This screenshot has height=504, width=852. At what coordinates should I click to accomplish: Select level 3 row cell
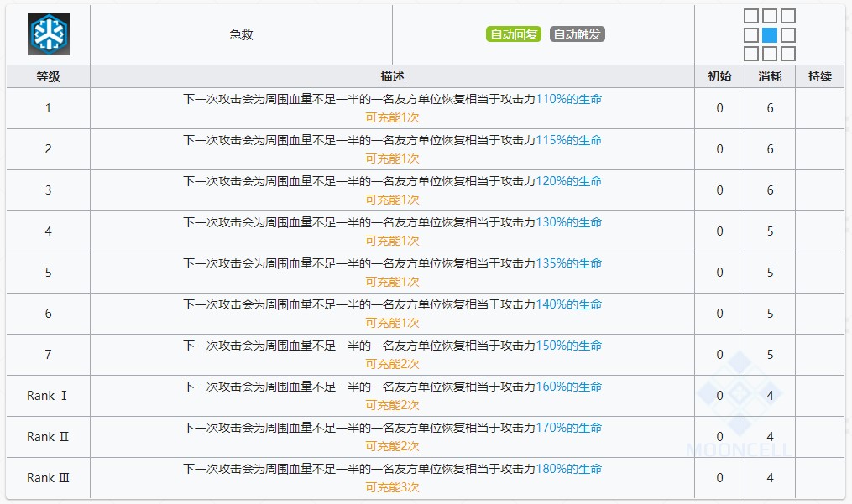point(49,190)
